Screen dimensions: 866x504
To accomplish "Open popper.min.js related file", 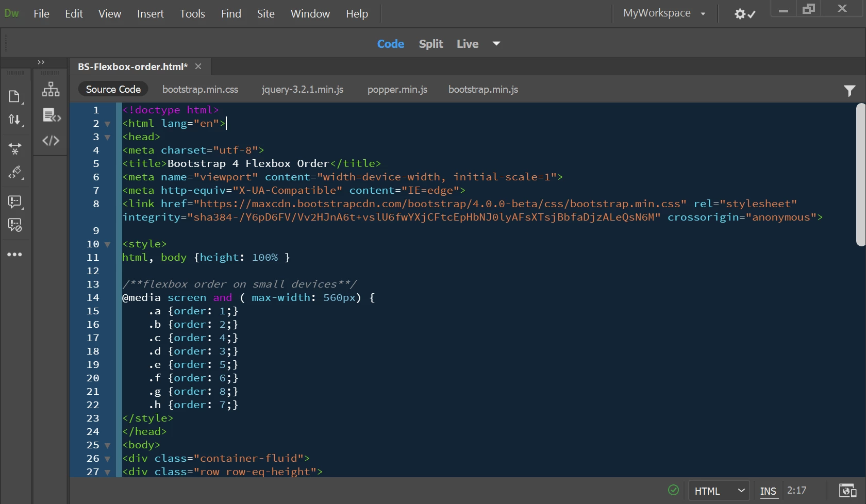I will pyautogui.click(x=397, y=89).
